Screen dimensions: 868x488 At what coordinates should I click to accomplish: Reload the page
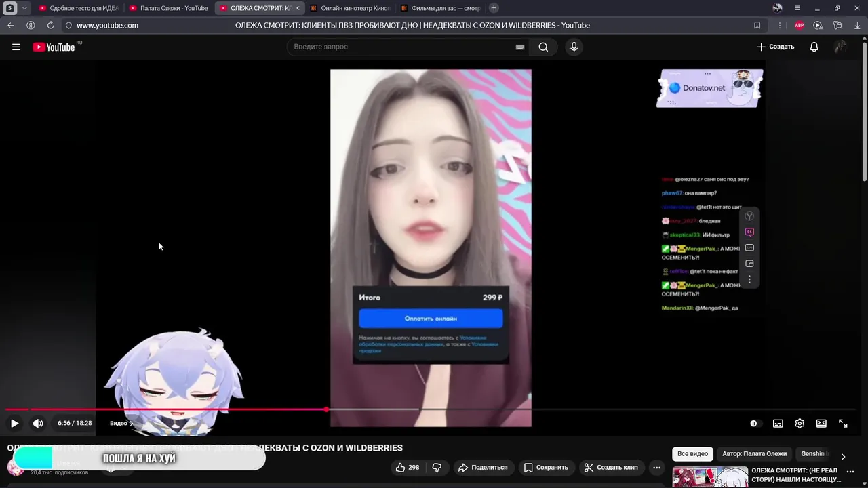pos(50,25)
